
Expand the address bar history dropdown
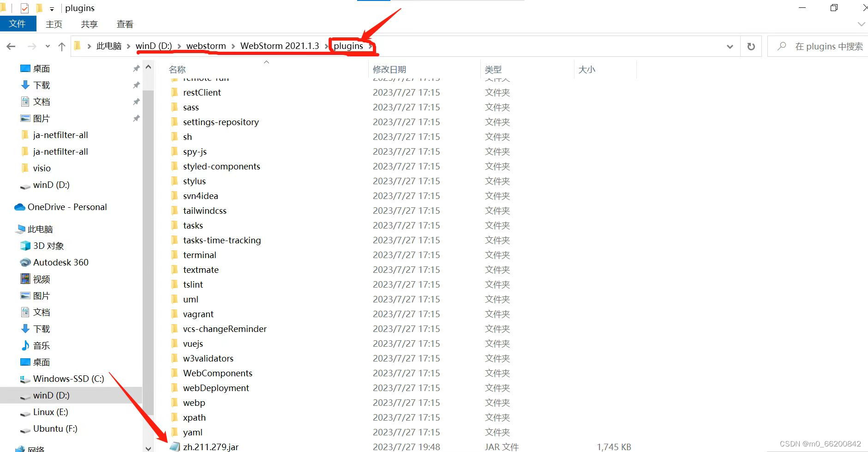tap(730, 46)
